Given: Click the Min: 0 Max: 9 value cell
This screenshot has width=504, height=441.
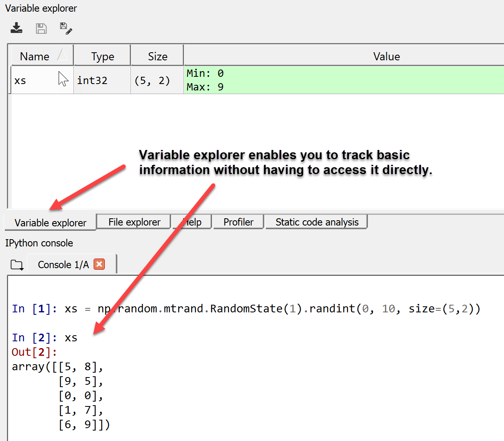Looking at the screenshot, I should (x=344, y=80).
